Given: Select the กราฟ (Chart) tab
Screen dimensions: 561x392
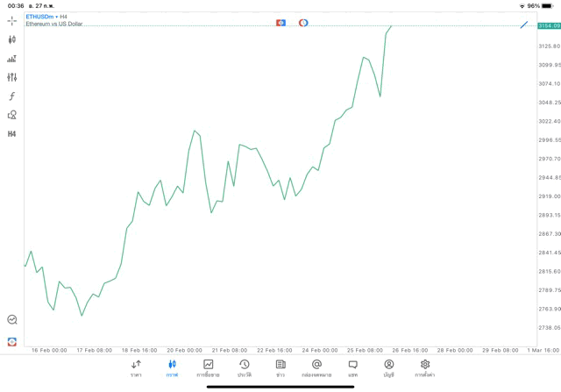Looking at the screenshot, I should point(172,367).
